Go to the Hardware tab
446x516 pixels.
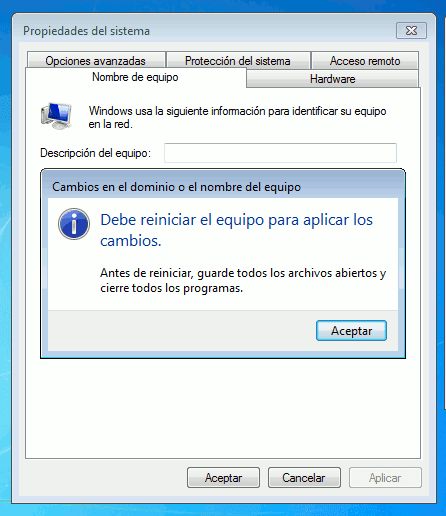(332, 79)
